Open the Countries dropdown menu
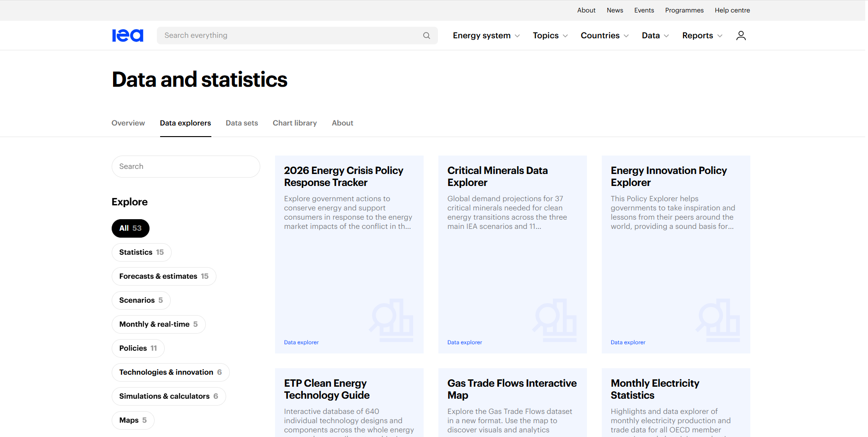868x437 pixels. [x=605, y=36]
